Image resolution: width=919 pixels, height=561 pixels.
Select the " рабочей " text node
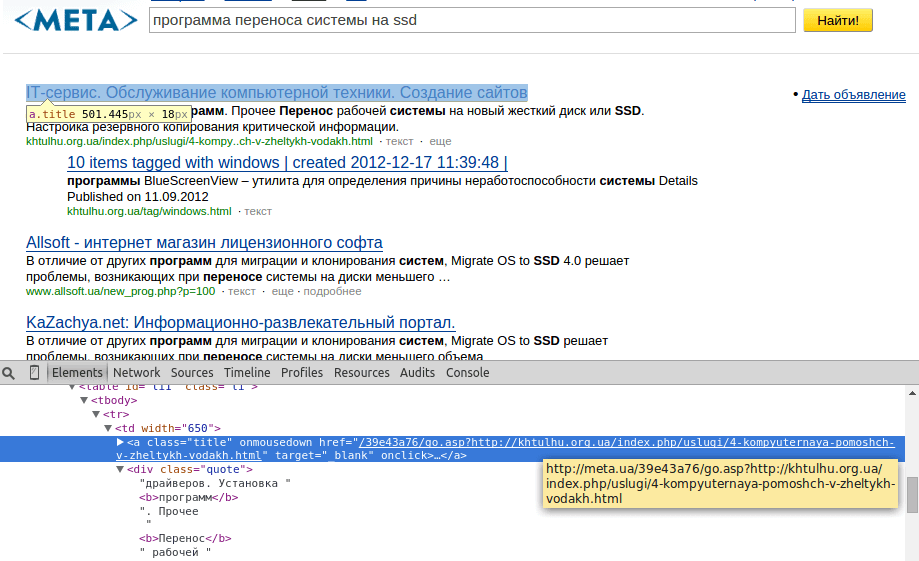(175, 552)
